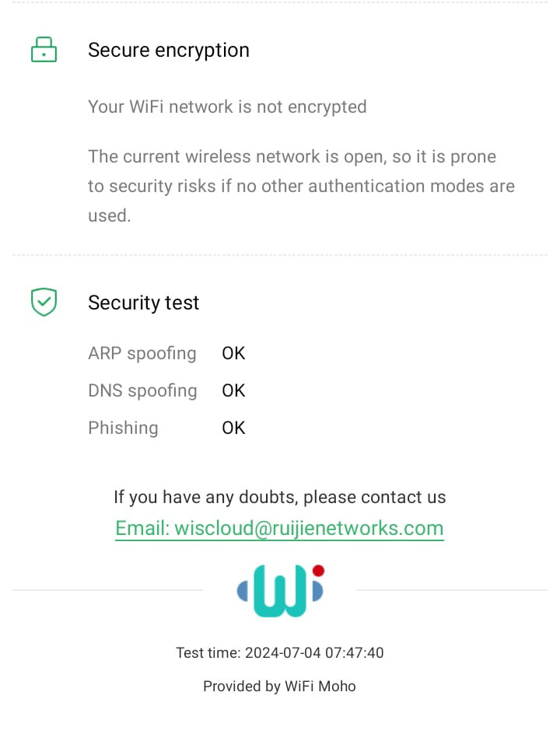The width and height of the screenshot is (560, 734).
Task: Tap the 'Provided by WiFi Moho' text
Action: coord(279,686)
